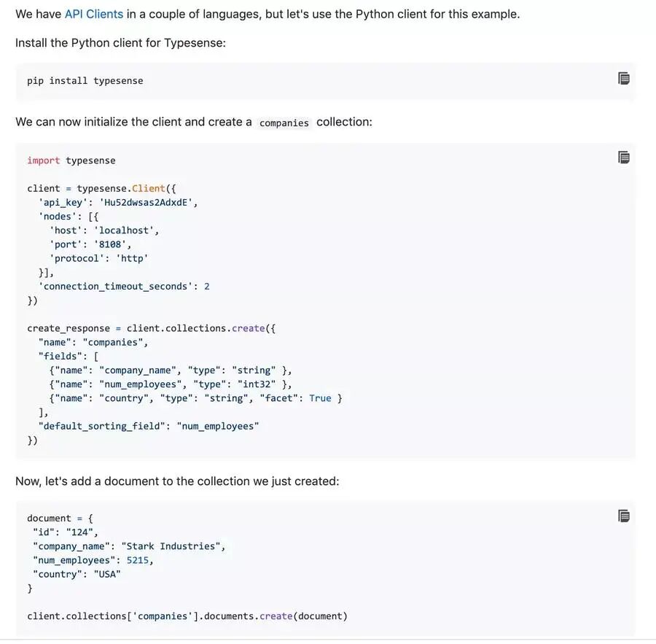
Task: Click the create method in client.collections.create
Action: click(x=249, y=328)
